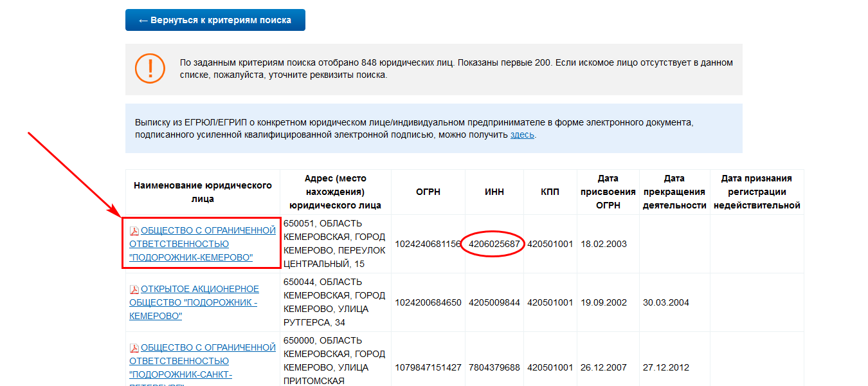Click 'Дата присвоения ОГРН' column header
This screenshot has width=868, height=386.
tap(608, 192)
